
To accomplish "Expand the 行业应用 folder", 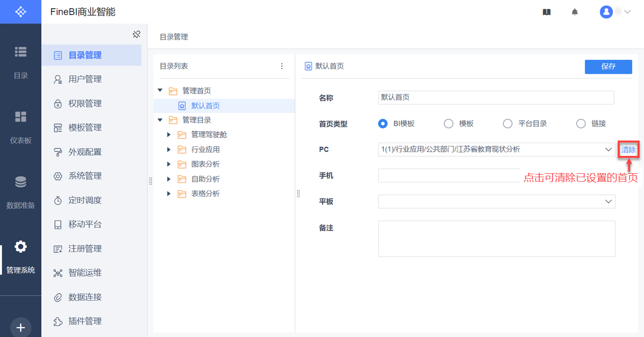I will point(169,149).
